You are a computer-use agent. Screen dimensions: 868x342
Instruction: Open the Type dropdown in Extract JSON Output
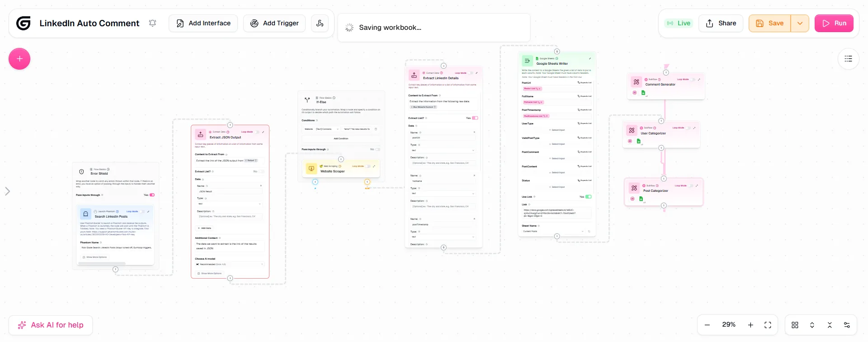[x=229, y=204]
